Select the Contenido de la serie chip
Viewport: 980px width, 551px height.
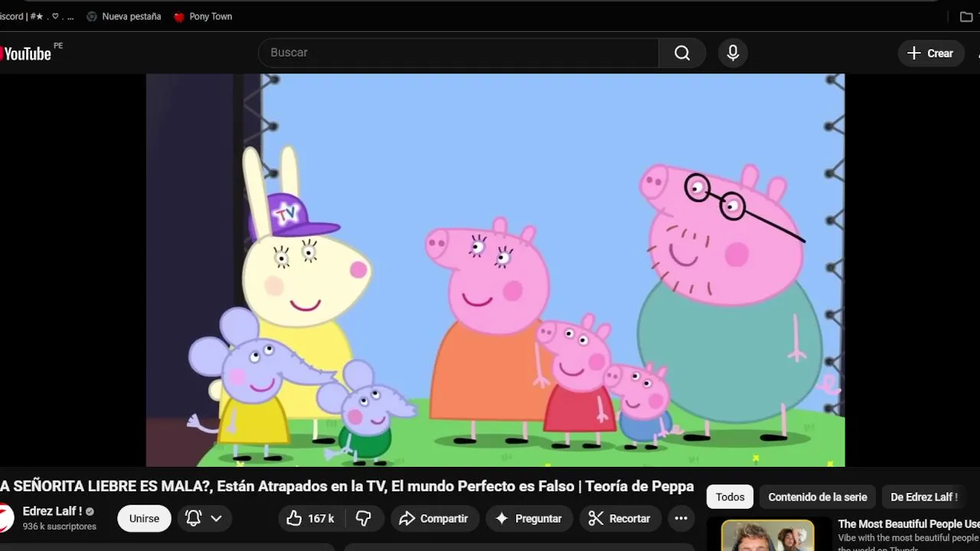pos(818,497)
